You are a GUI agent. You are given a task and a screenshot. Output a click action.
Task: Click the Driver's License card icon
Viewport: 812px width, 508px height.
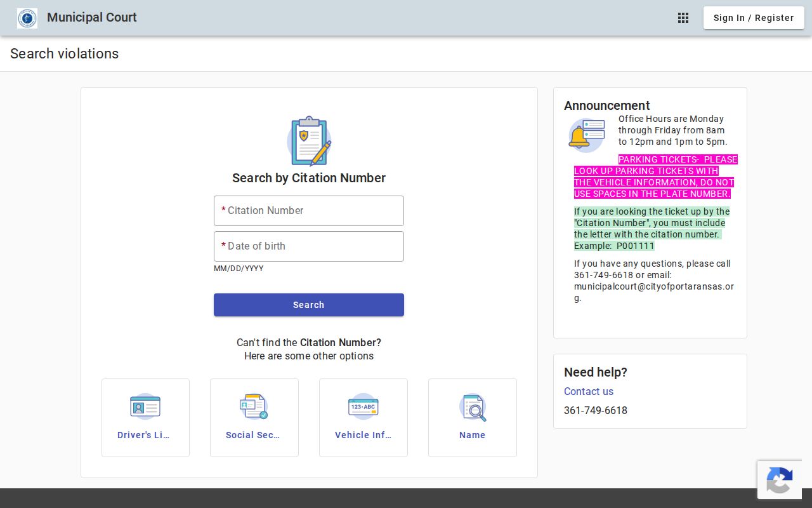145,406
